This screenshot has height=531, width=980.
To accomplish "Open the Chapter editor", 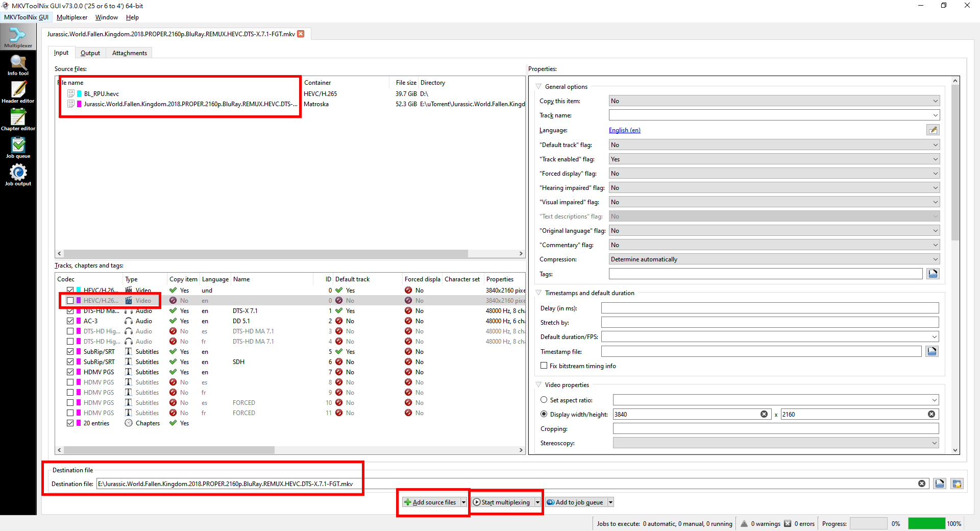I will (x=18, y=120).
